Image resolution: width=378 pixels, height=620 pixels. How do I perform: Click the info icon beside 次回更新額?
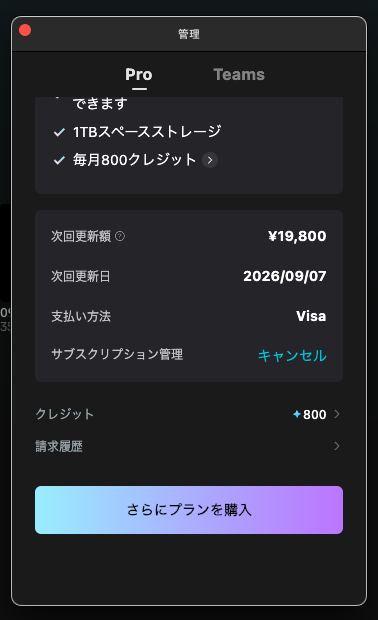120,236
